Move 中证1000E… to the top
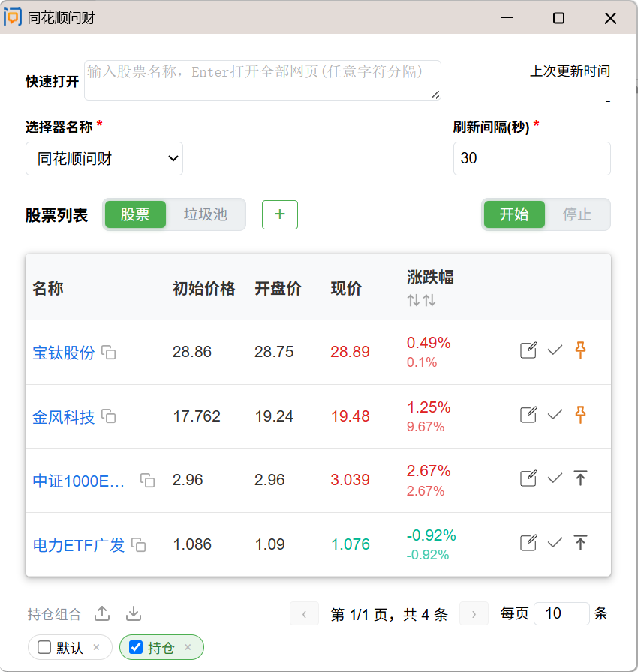638x672 pixels. pyautogui.click(x=580, y=478)
